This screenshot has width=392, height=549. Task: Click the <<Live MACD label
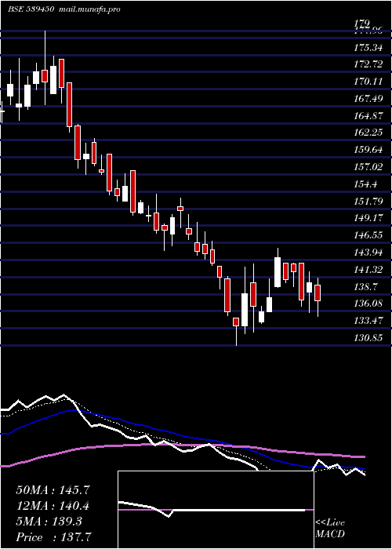[330, 529]
